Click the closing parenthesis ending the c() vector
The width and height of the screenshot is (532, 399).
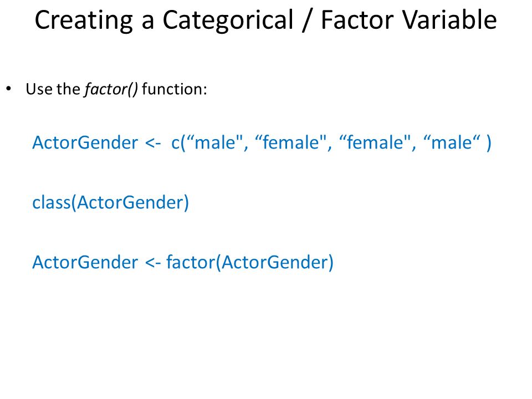489,143
